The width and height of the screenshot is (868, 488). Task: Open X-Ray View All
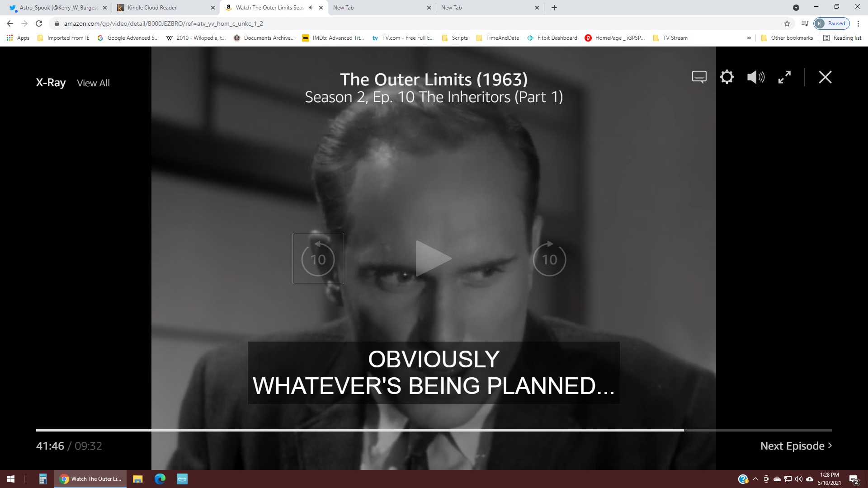click(x=93, y=83)
